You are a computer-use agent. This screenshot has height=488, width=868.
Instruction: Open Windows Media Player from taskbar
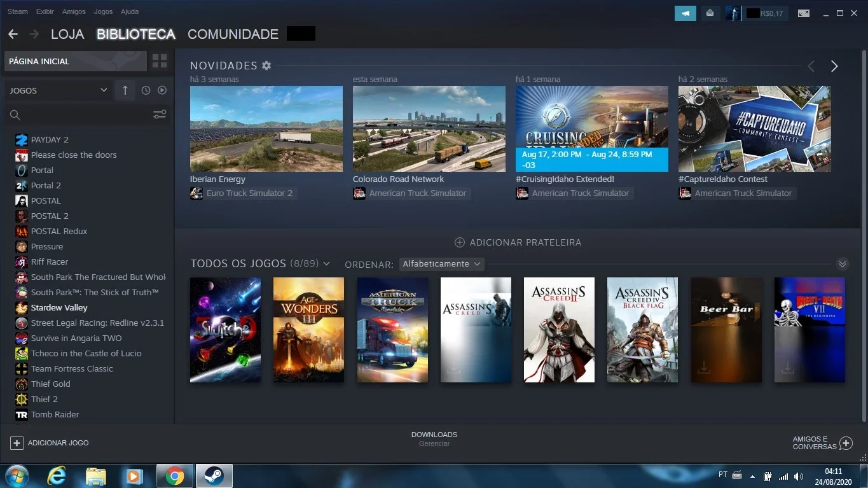click(134, 476)
